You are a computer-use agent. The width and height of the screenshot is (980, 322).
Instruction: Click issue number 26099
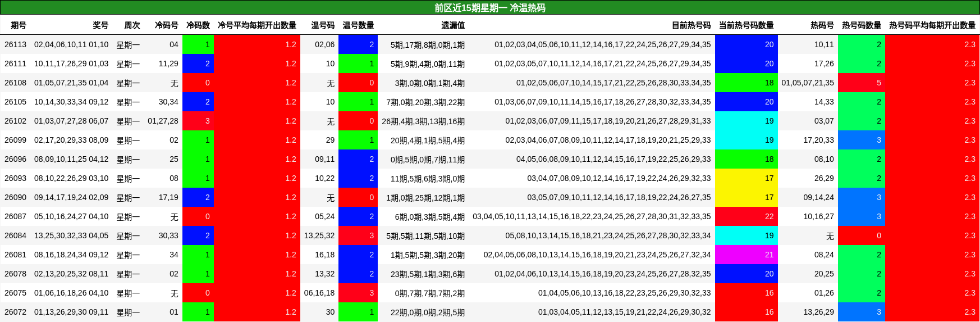click(x=15, y=140)
